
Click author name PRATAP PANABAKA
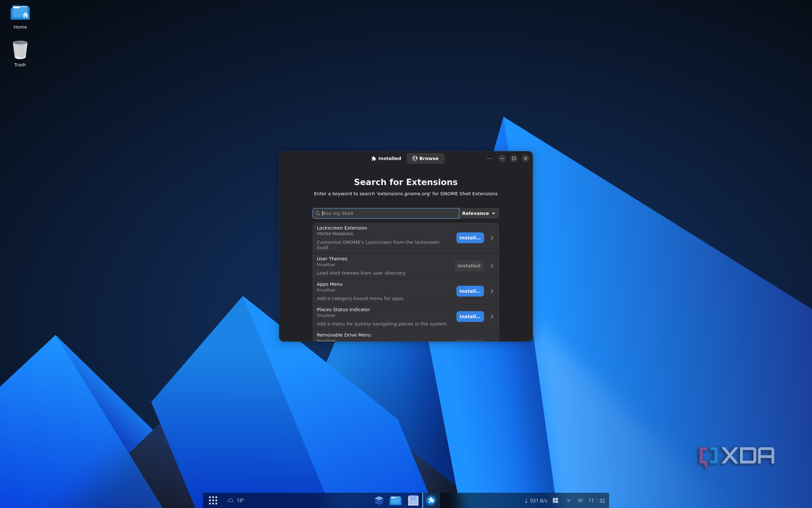pyautogui.click(x=335, y=234)
